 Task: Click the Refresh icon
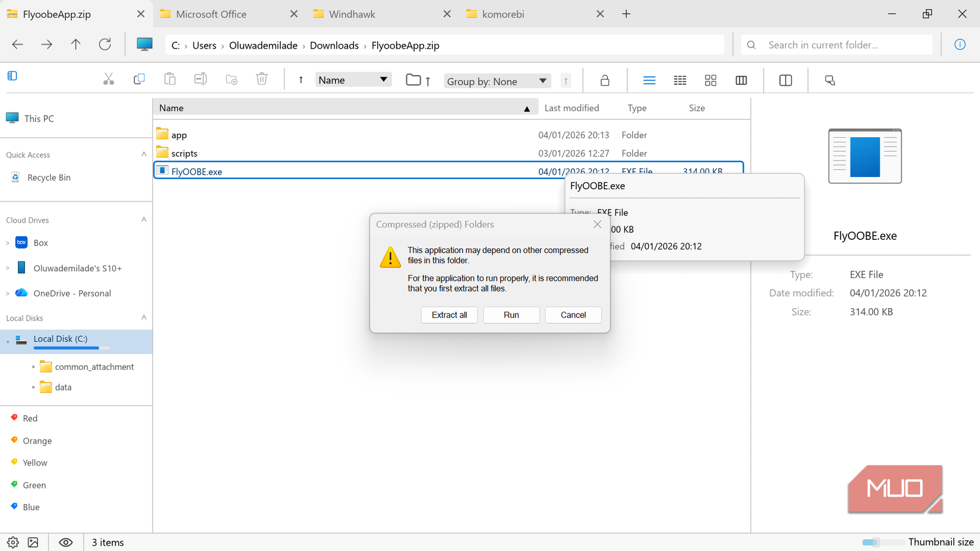[105, 45]
